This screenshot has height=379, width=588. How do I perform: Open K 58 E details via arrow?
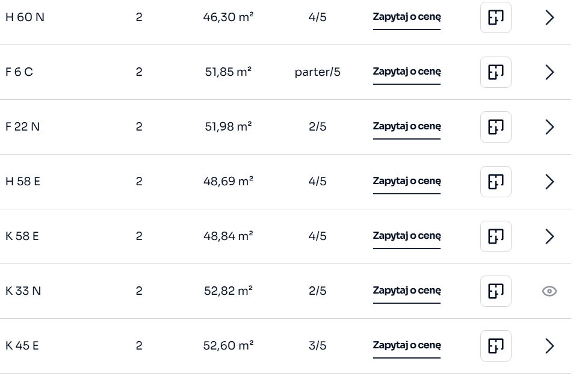[x=549, y=236]
